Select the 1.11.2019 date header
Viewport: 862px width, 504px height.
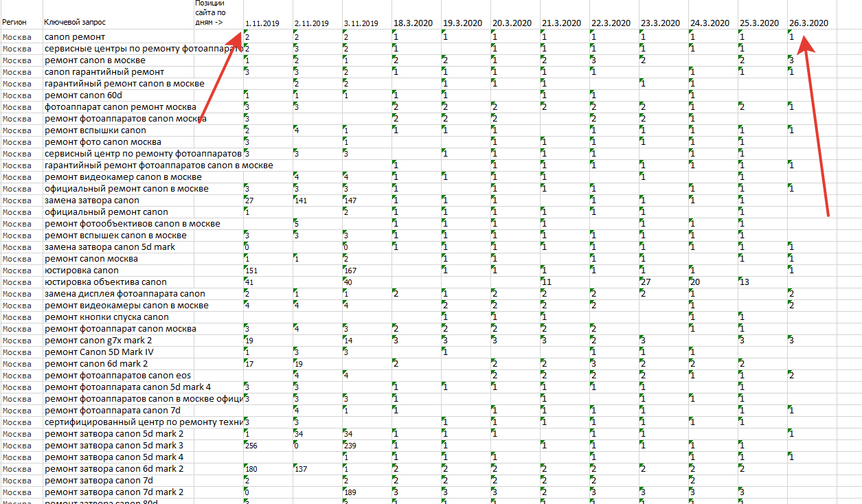pyautogui.click(x=263, y=24)
